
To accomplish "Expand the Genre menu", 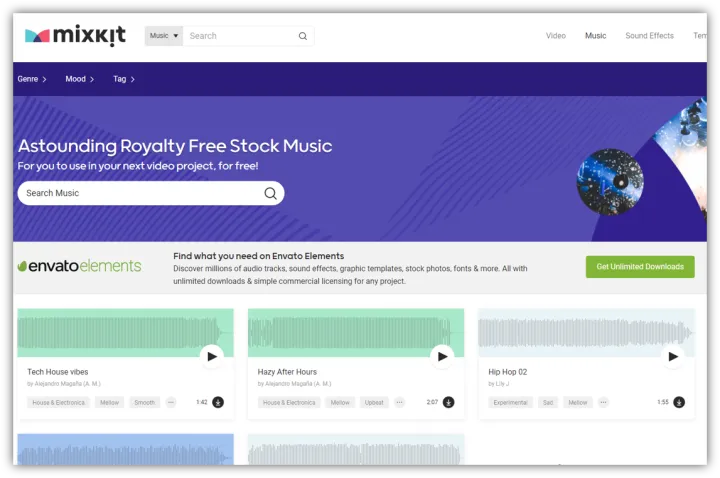I will click(x=32, y=79).
